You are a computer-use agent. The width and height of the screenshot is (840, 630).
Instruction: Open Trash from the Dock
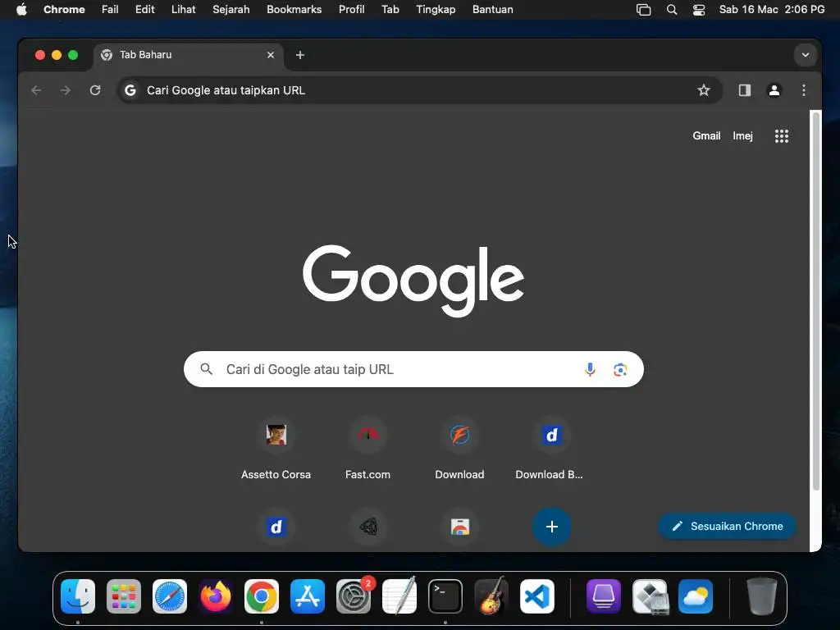(x=762, y=596)
